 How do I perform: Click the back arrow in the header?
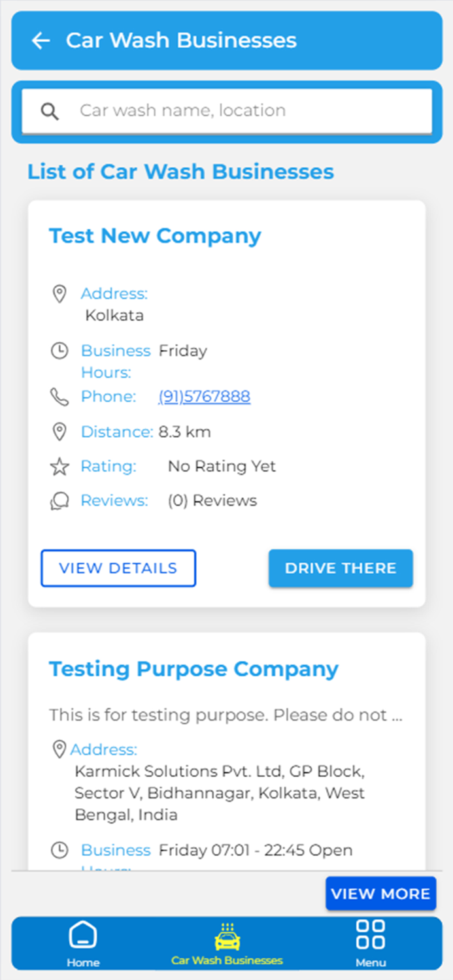click(41, 40)
